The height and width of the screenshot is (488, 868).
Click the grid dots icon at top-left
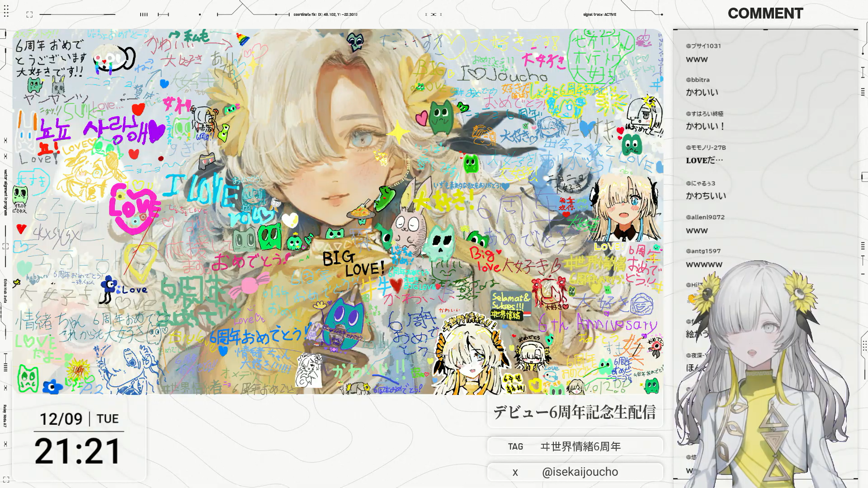6,11
